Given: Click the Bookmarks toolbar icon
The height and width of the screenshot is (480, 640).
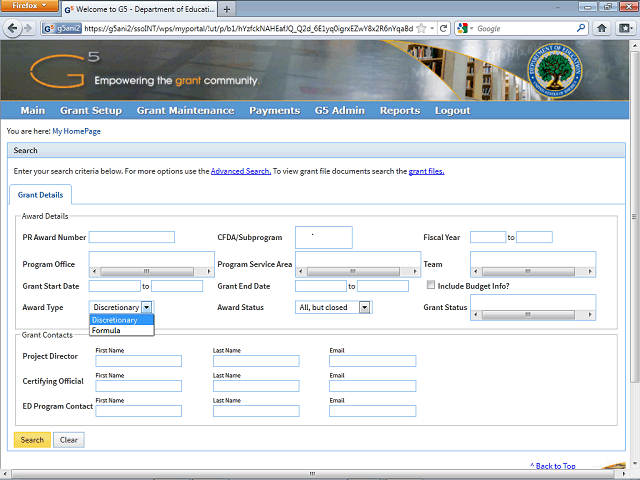Looking at the screenshot, I should point(625,28).
